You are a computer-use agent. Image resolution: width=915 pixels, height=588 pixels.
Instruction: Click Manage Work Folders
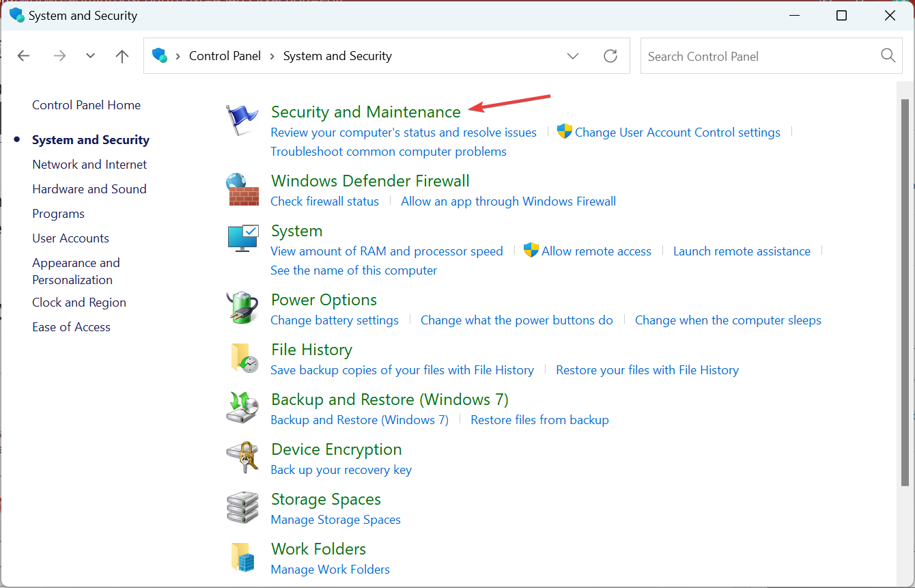[x=330, y=570]
